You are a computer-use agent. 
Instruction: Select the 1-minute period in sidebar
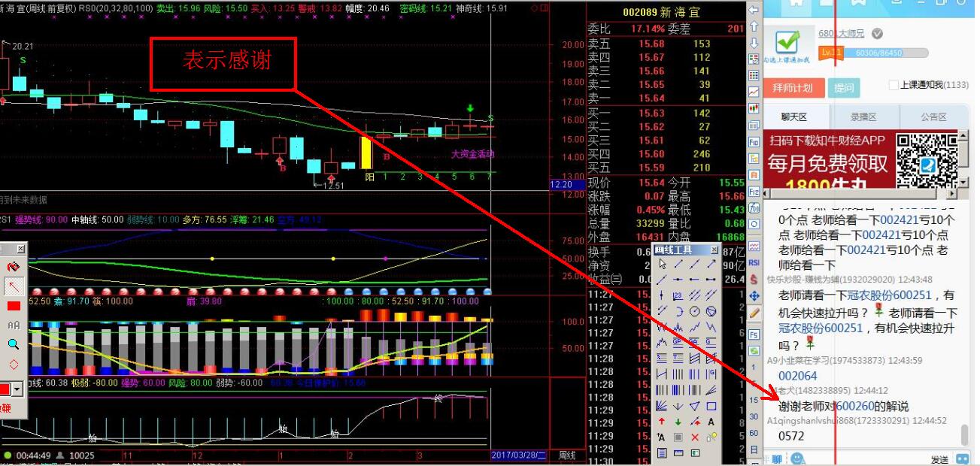754,368
